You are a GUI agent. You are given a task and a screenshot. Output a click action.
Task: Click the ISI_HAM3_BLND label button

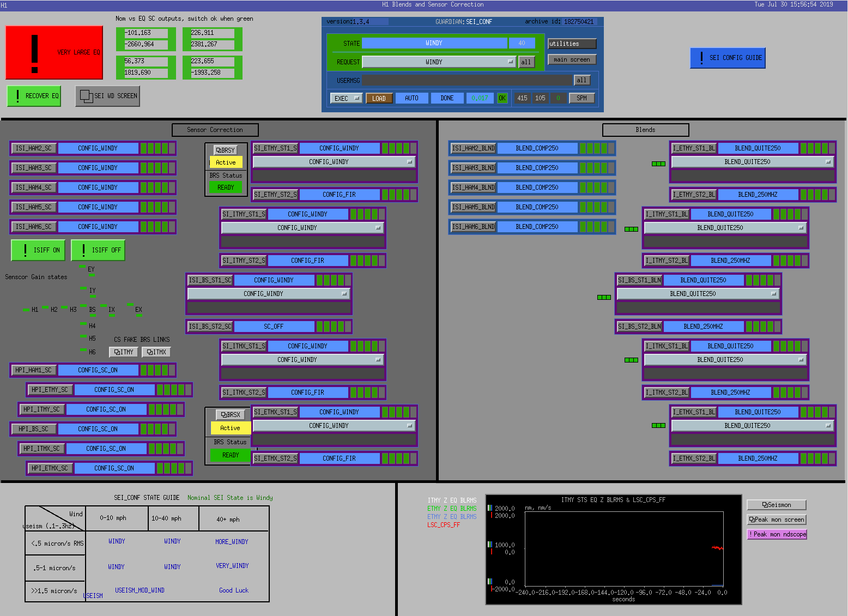tap(474, 168)
